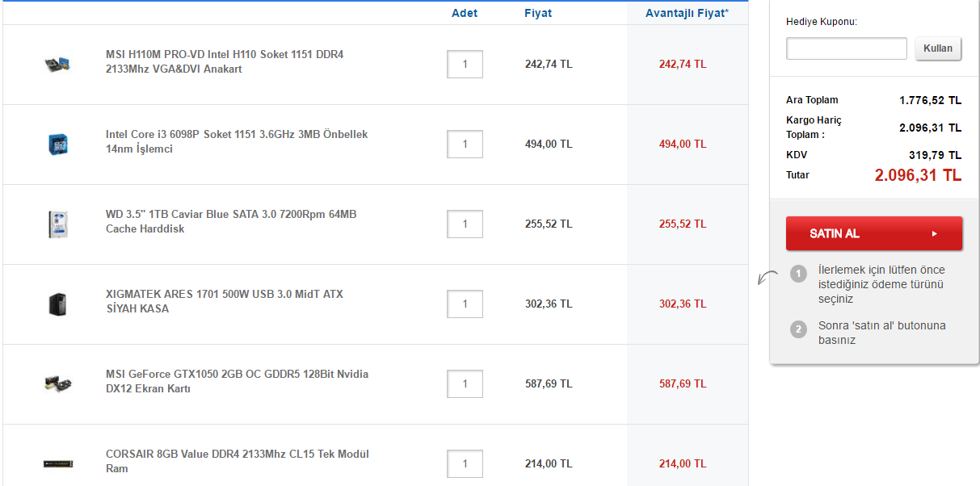Edit quantity of the XIGMATEK ARES case

tap(465, 304)
